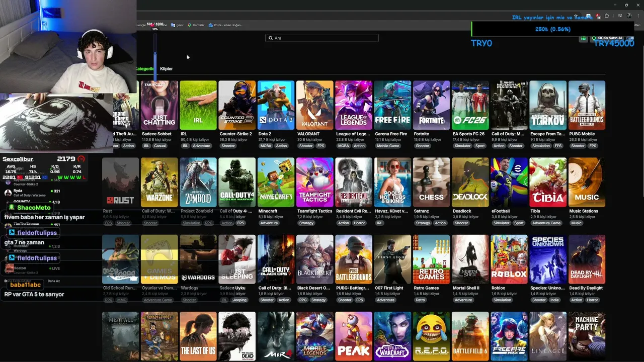Screen dimensions: 644x362
Task: Open The Last of Us cover
Action: pos(198,336)
